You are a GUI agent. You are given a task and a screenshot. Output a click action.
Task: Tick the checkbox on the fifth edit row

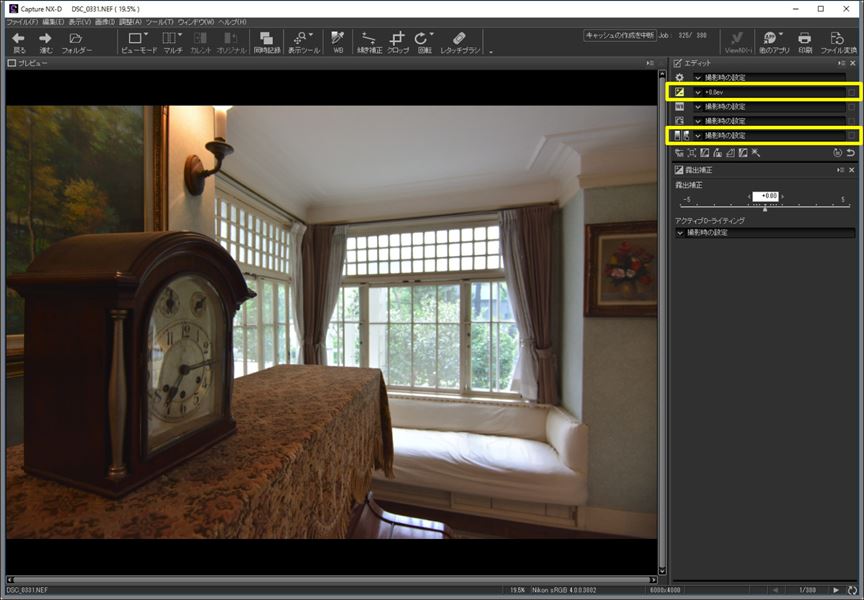[x=852, y=136]
